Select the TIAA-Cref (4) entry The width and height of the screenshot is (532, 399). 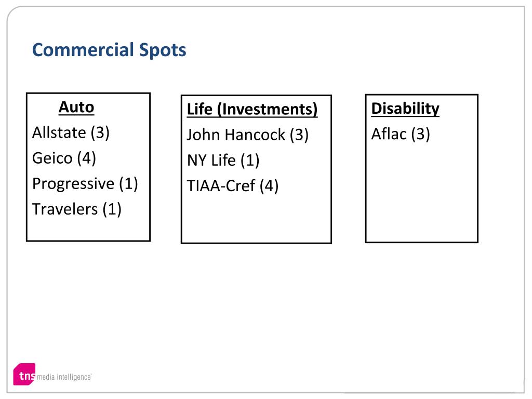click(233, 186)
